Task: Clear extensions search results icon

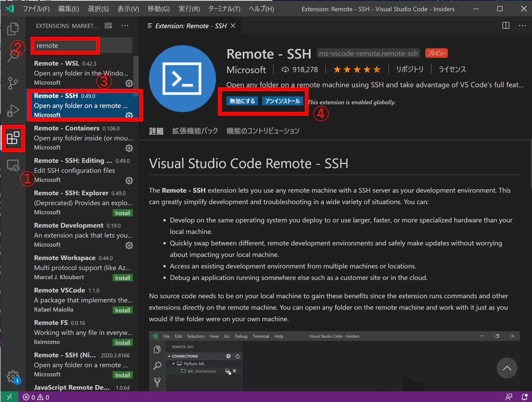Action: point(109,26)
